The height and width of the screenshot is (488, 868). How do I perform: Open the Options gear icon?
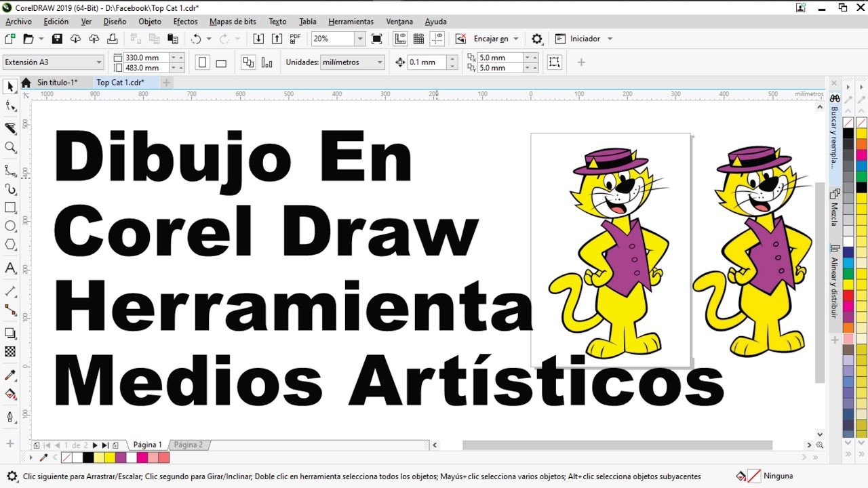point(537,39)
